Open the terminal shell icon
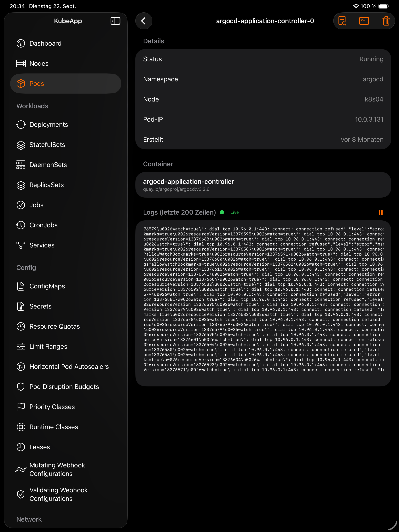Viewport: 399px width, 532px height. (364, 21)
